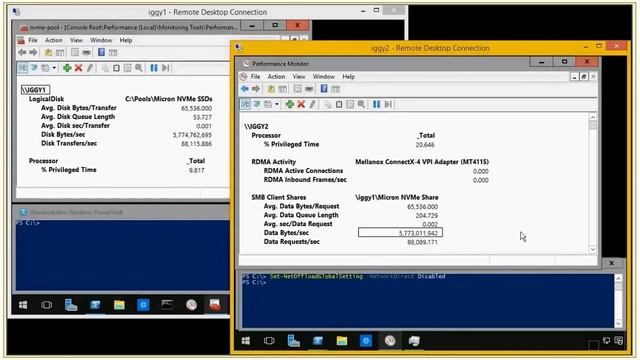Image resolution: width=640 pixels, height=360 pixels.
Task: Open Help menu in iggy2 Performance Monitor
Action: pyautogui.click(x=348, y=76)
